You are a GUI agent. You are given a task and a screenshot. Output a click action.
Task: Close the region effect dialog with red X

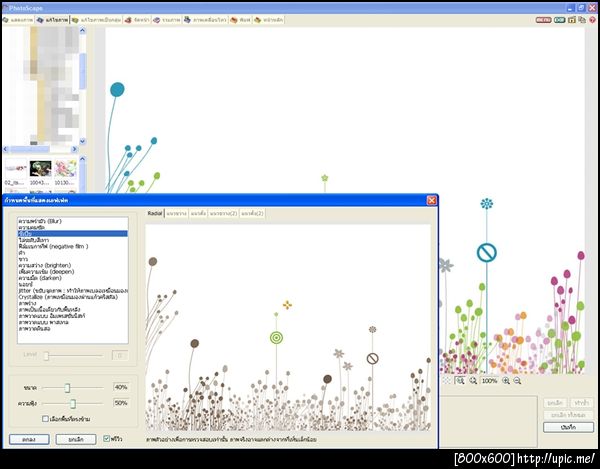tap(432, 200)
